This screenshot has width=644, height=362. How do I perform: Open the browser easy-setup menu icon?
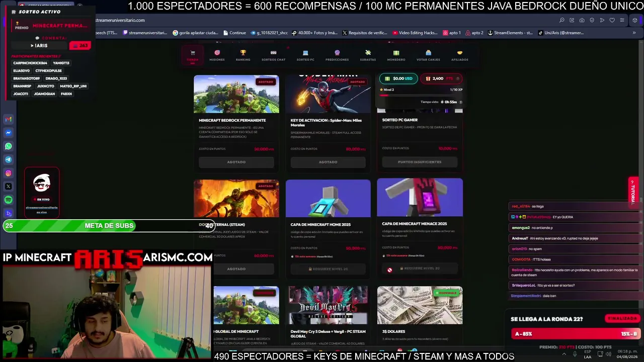pos(622,20)
